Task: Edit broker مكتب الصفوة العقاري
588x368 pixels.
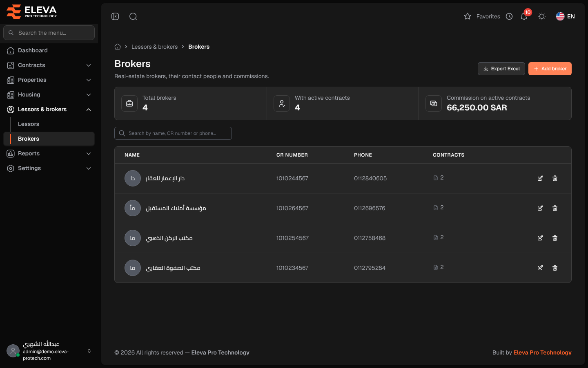Action: click(540, 268)
